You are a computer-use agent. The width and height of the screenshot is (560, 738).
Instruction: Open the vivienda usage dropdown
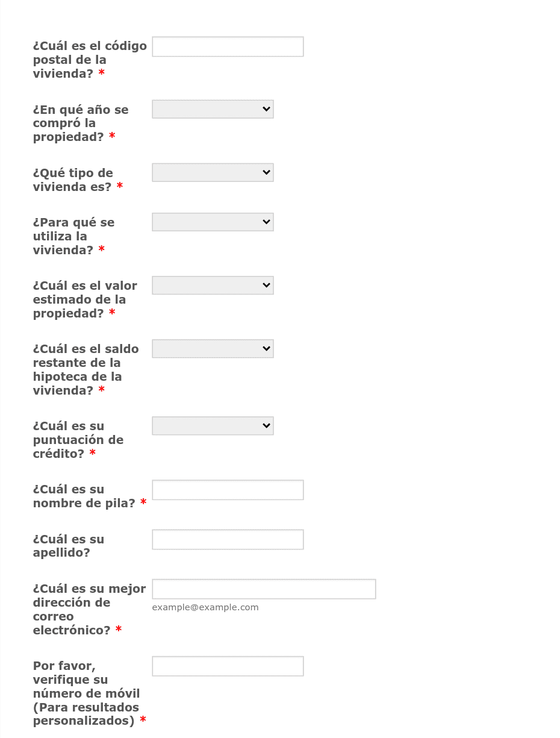point(213,222)
